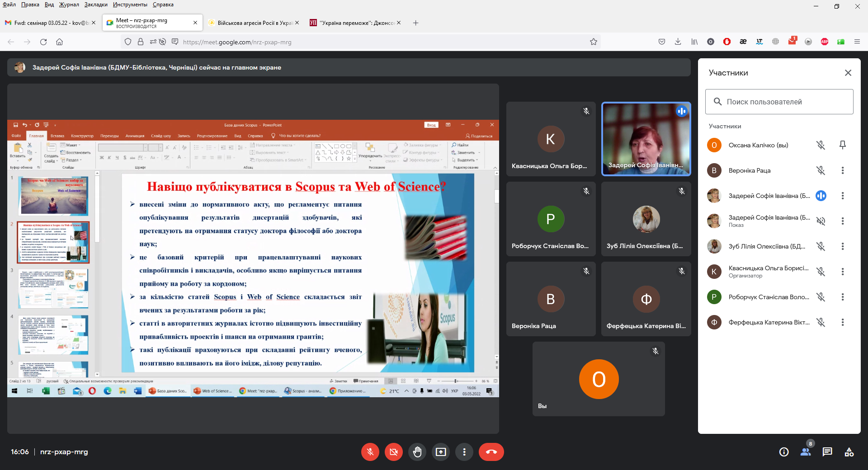Open the Инструменты menu
The height and width of the screenshot is (470, 868).
pyautogui.click(x=130, y=5)
